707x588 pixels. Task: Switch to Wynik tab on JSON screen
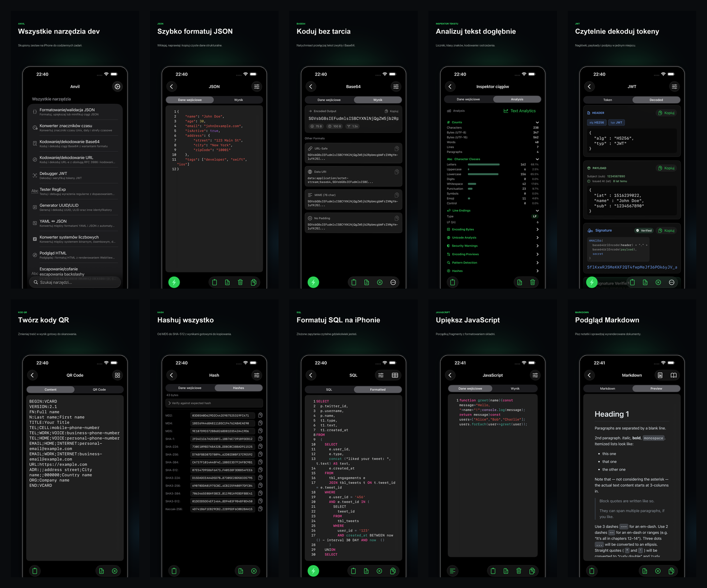tap(239, 100)
